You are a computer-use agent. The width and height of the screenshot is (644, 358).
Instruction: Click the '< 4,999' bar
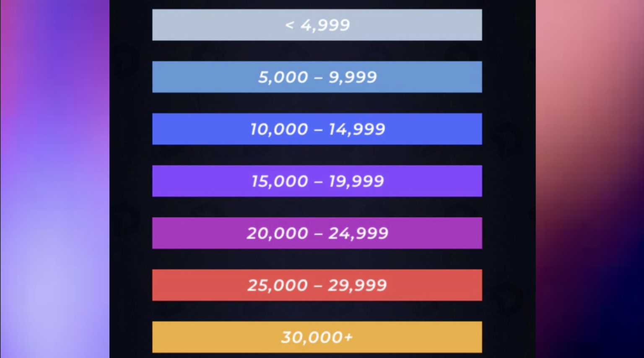tap(317, 25)
